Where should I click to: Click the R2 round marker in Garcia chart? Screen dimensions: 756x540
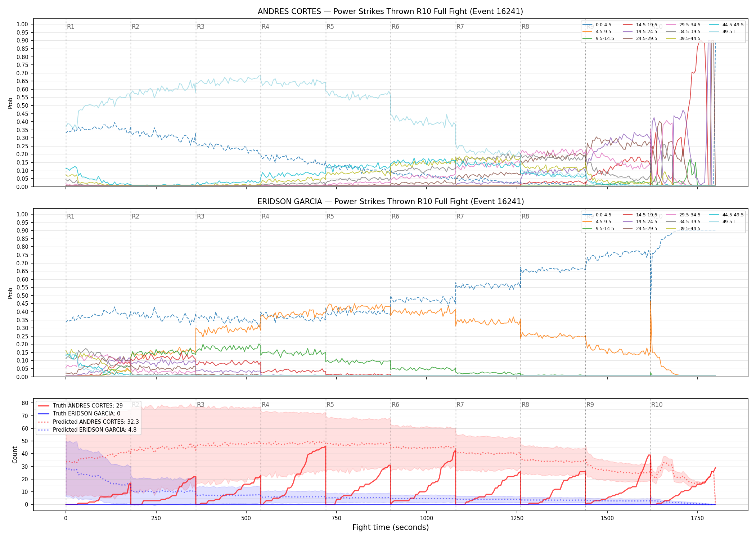(135, 216)
